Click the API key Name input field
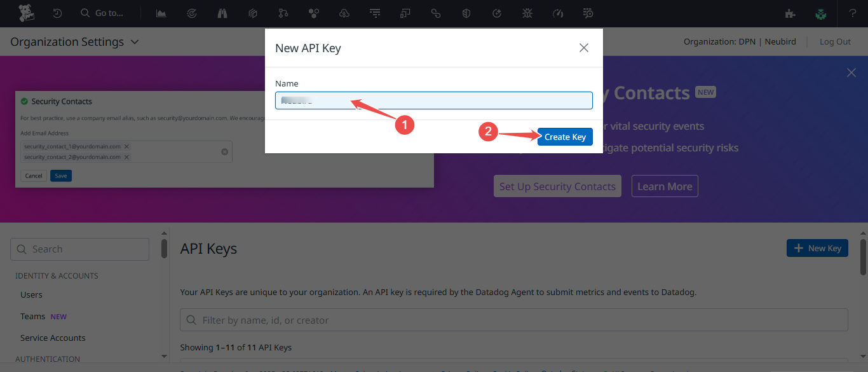 (x=434, y=100)
